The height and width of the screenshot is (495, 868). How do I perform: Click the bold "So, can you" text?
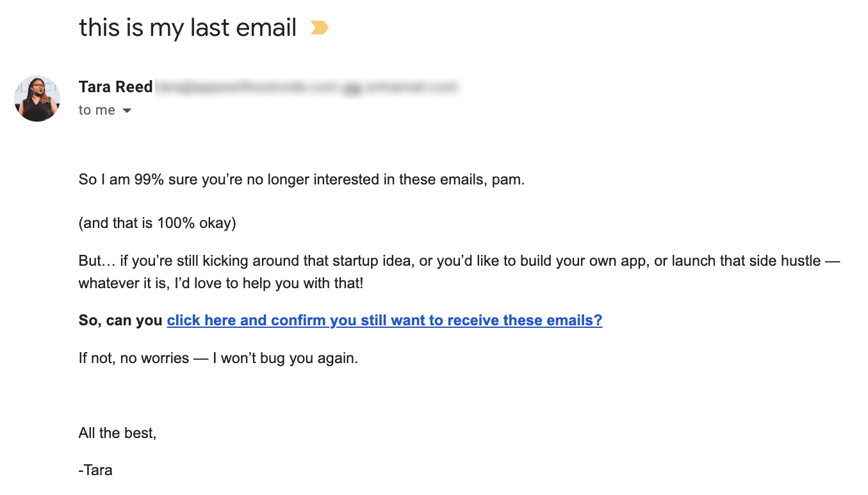[x=120, y=320]
